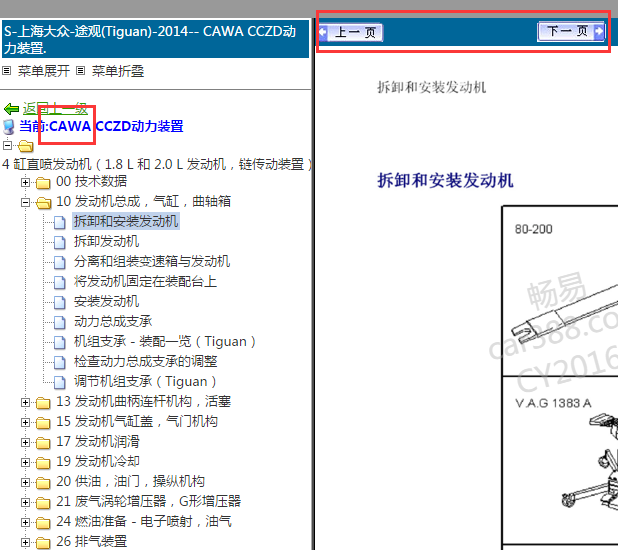618x550 pixels.
Task: Expand the 26 排气装置 folder
Action: click(26, 543)
